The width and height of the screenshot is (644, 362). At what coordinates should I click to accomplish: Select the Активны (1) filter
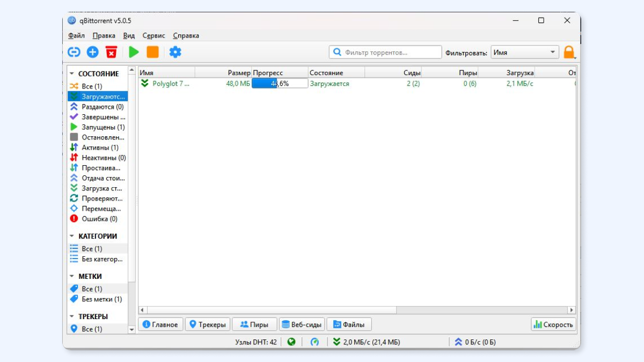tap(98, 147)
